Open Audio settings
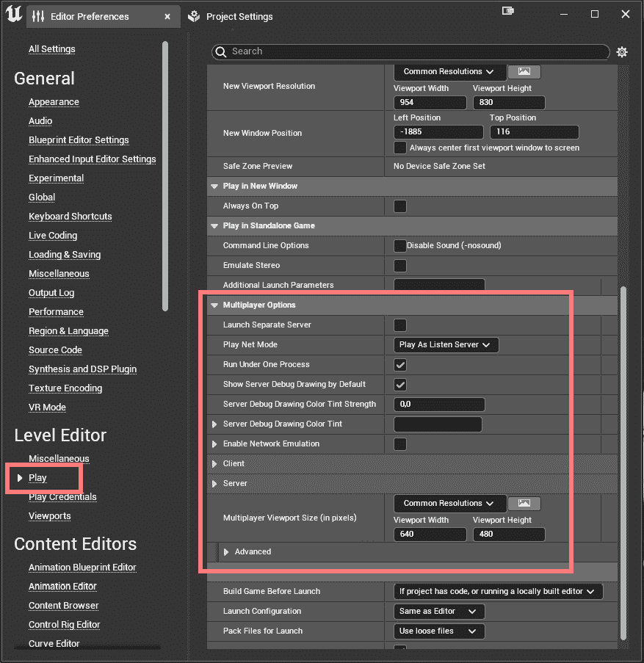 click(x=40, y=121)
